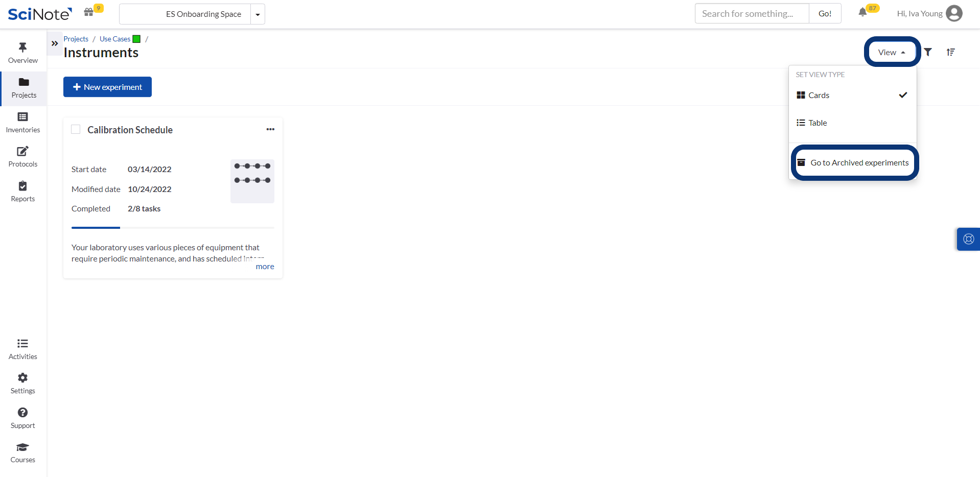Open Reports from the sidebar
Image resolution: width=980 pixels, height=477 pixels.
click(x=23, y=192)
